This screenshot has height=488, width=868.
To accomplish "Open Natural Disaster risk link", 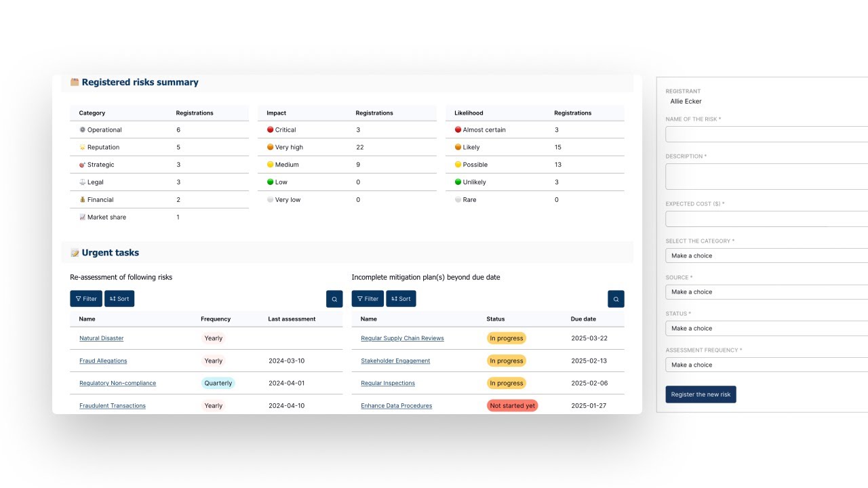I will point(101,338).
